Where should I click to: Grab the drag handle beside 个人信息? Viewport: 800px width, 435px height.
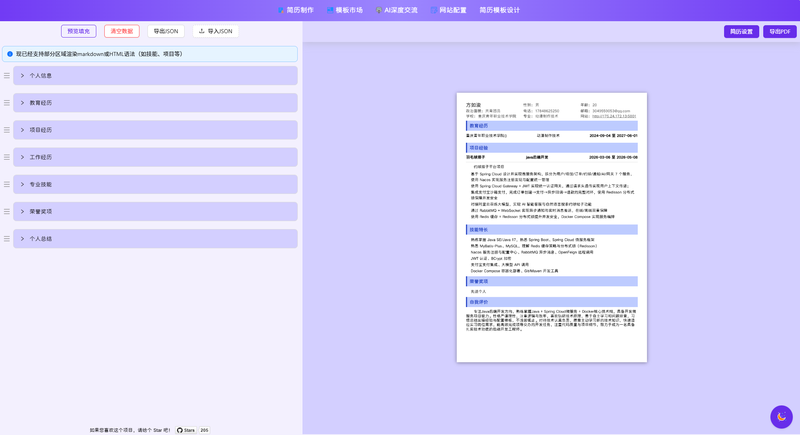tap(7, 75)
